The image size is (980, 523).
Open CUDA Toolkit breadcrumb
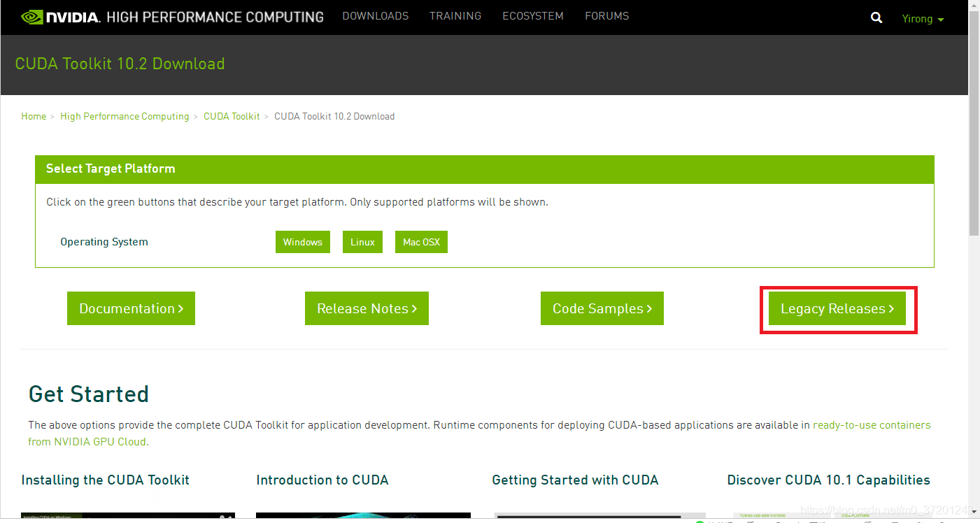coord(232,116)
